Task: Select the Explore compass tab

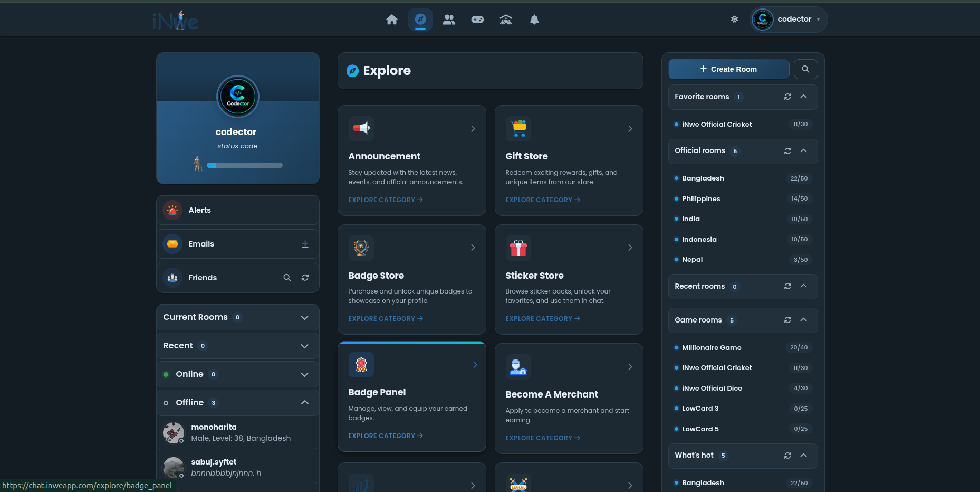Action: coord(420,20)
